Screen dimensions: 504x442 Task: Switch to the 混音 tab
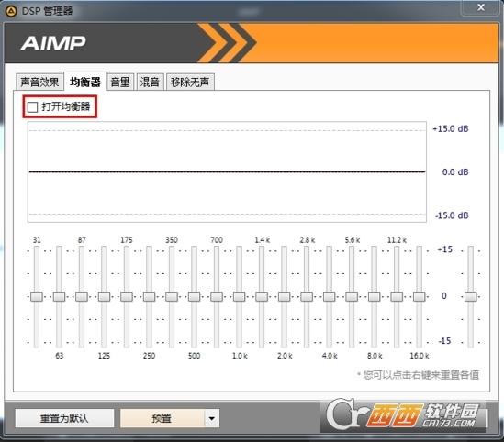click(x=151, y=83)
